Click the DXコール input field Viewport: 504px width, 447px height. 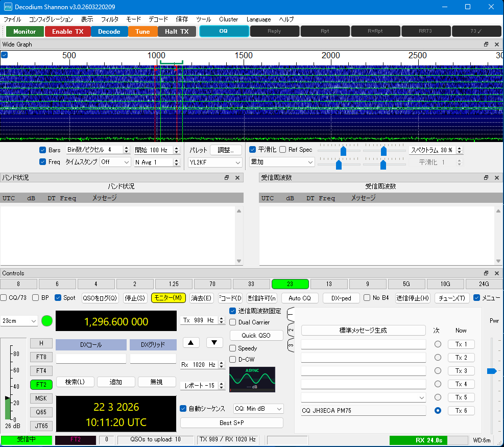(x=91, y=359)
